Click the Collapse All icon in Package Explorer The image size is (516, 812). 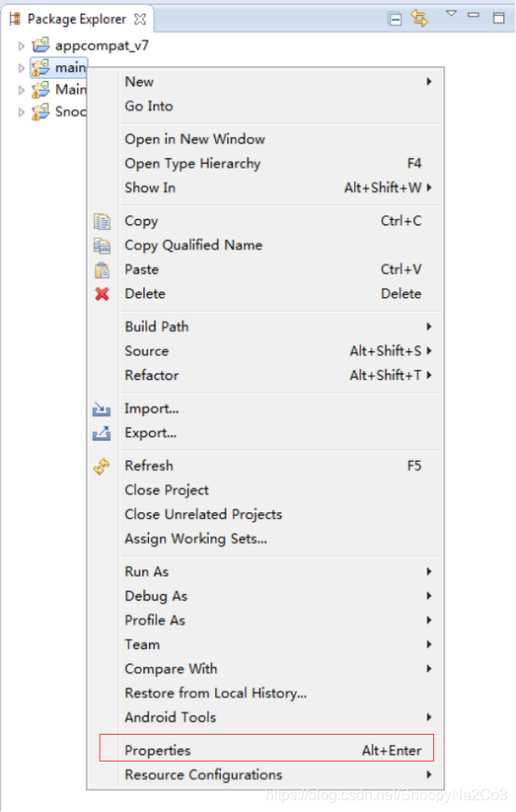pos(395,20)
